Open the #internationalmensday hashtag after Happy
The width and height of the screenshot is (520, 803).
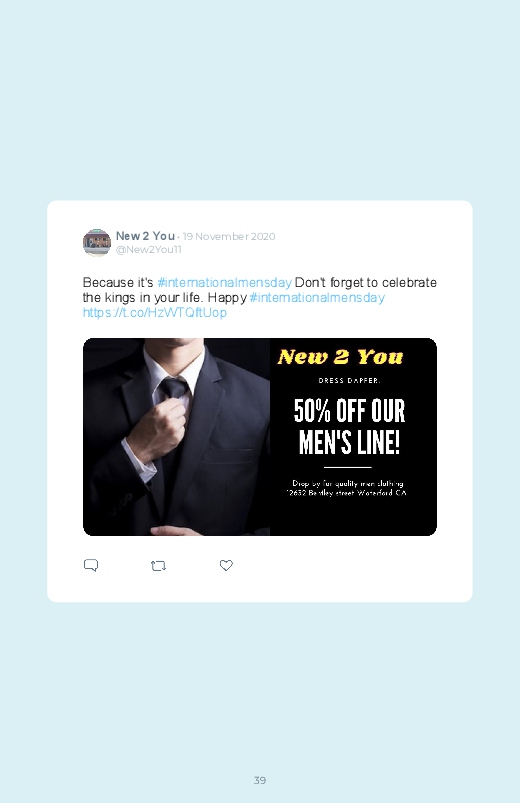(x=317, y=298)
